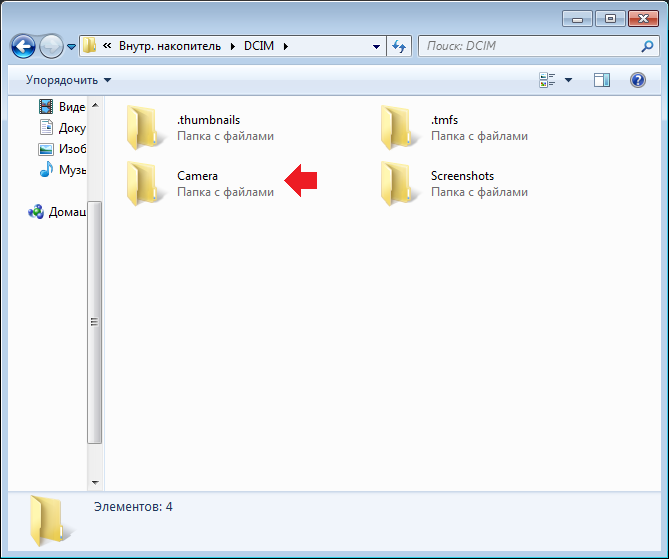669x559 pixels.
Task: Open recent pages dropdown beside Forward arrow
Action: tap(72, 47)
